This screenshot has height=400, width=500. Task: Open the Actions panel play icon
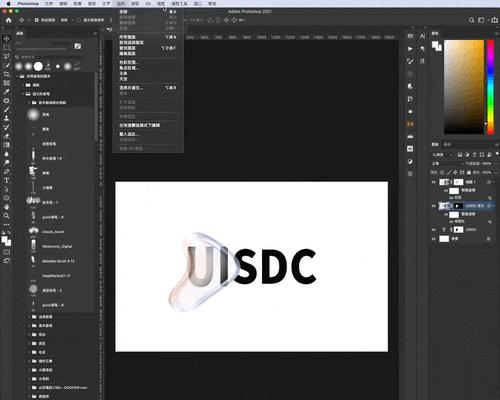[410, 49]
